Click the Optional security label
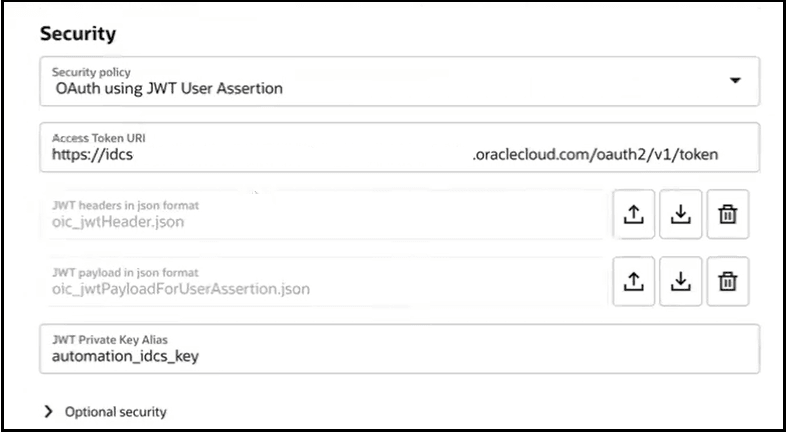This screenshot has height=432, width=788. click(x=115, y=411)
